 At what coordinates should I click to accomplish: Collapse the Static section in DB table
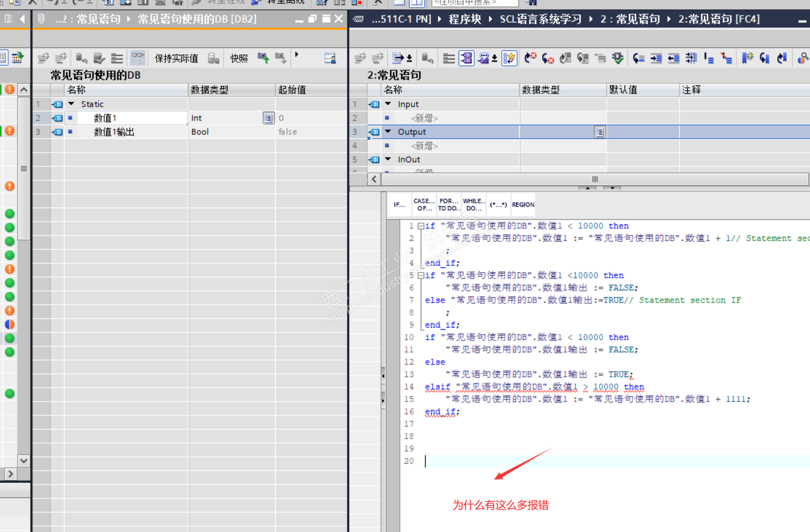click(x=71, y=104)
